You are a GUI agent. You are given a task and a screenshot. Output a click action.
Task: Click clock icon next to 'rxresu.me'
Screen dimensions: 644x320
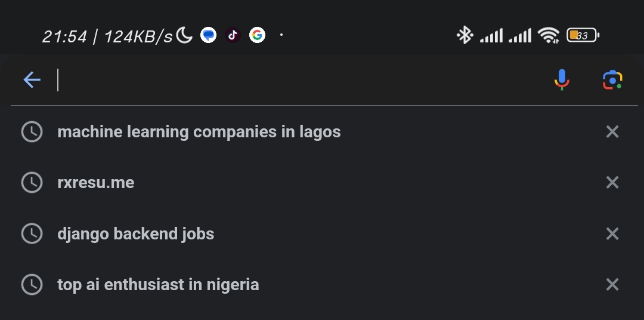pos(32,182)
